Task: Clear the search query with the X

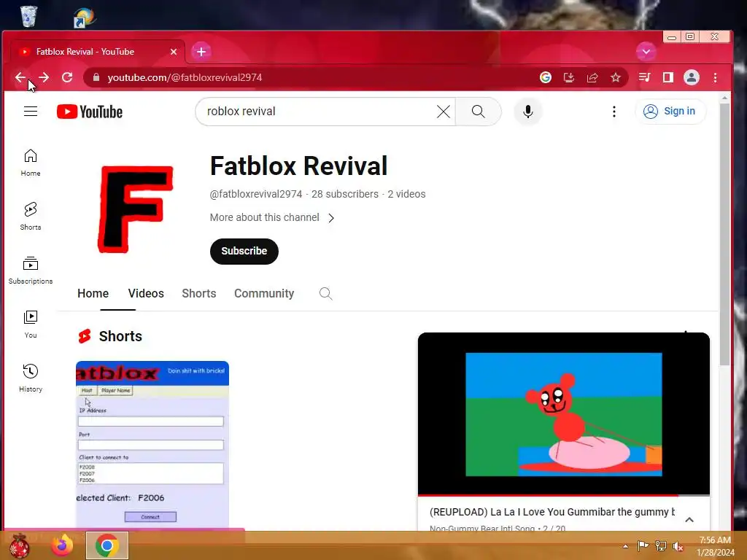Action: 443,112
